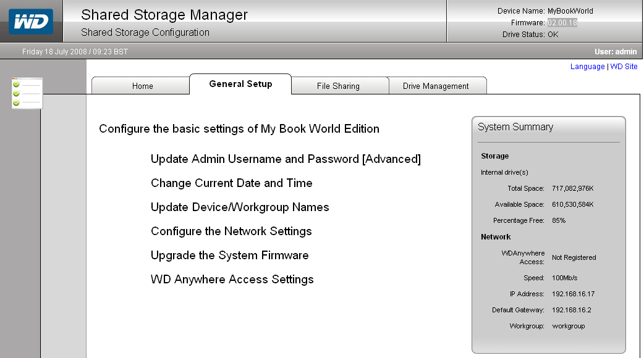Click the date and time in the status bar
The height and width of the screenshot is (358, 644).
click(x=75, y=52)
